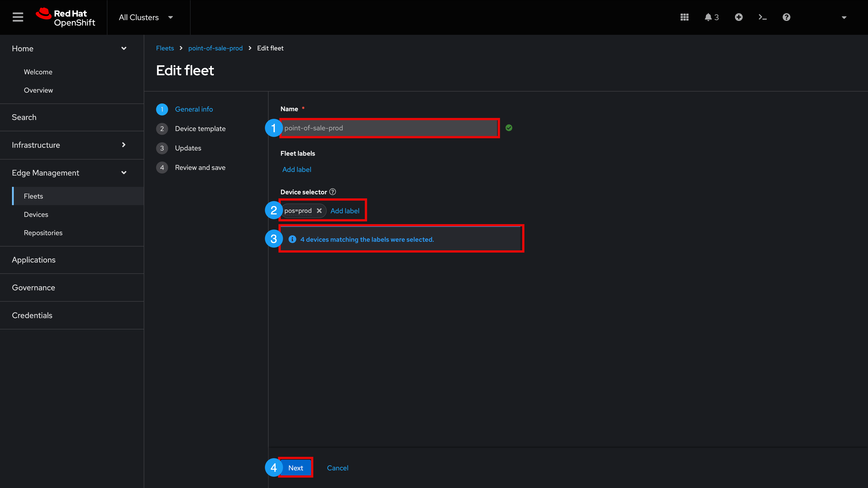
Task: Open the application launcher grid
Action: tap(684, 17)
